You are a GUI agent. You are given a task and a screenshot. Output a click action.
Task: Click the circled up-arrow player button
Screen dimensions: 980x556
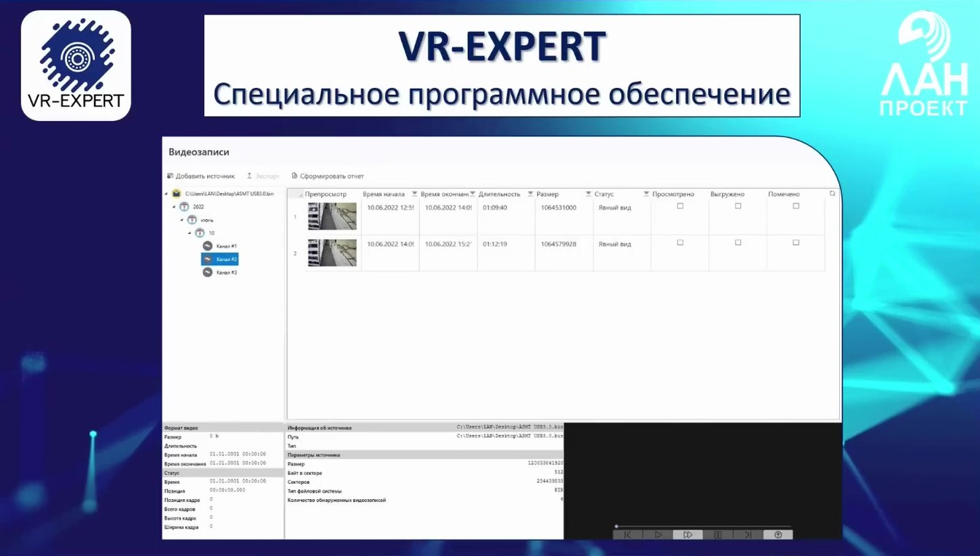[x=778, y=535]
